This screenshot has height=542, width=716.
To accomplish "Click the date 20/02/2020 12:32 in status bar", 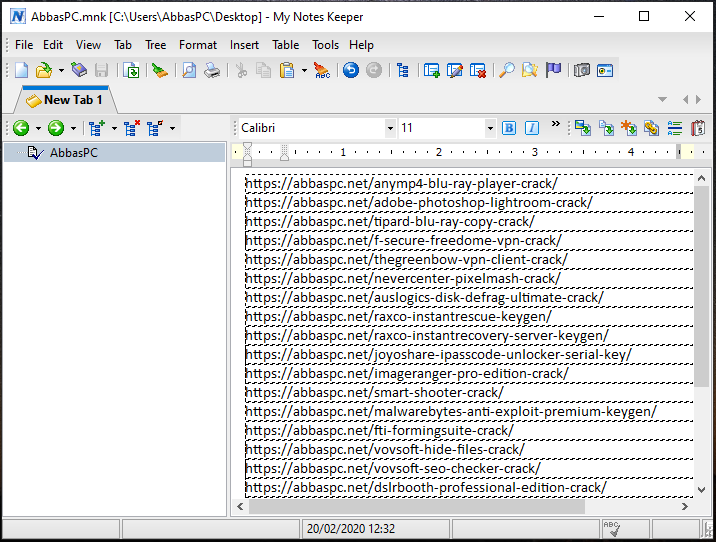I will coord(351,529).
